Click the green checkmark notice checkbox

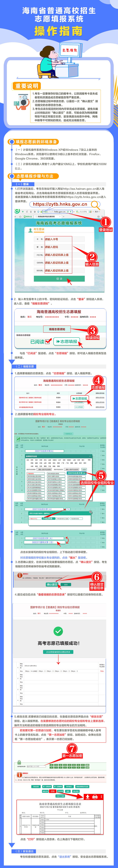tap(18, 439)
